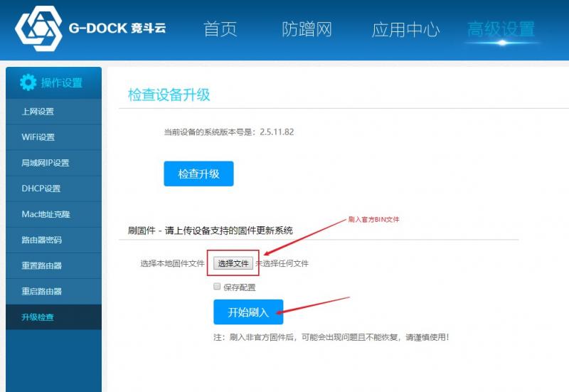Open Mac地址克隆 settings
Viewport: 569px width, 392px height.
point(46,214)
